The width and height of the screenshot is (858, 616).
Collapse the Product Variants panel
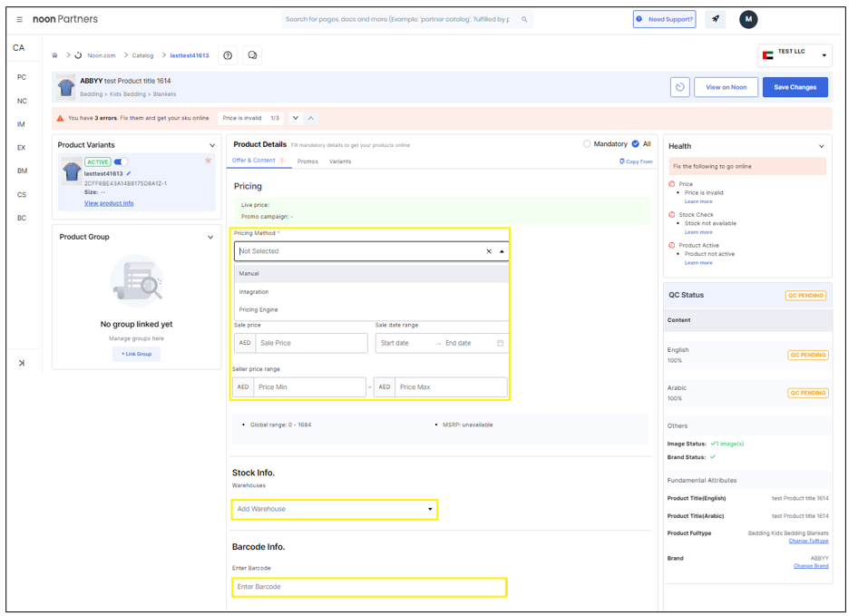[212, 145]
